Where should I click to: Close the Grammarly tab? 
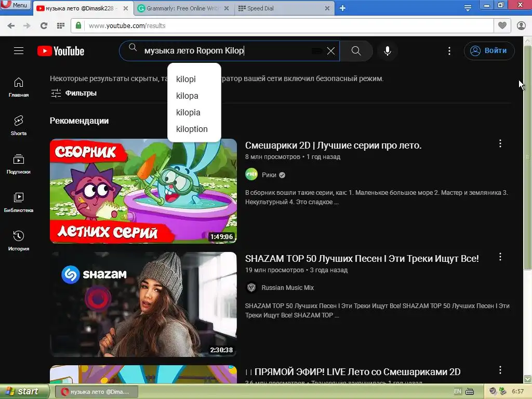coord(227,8)
